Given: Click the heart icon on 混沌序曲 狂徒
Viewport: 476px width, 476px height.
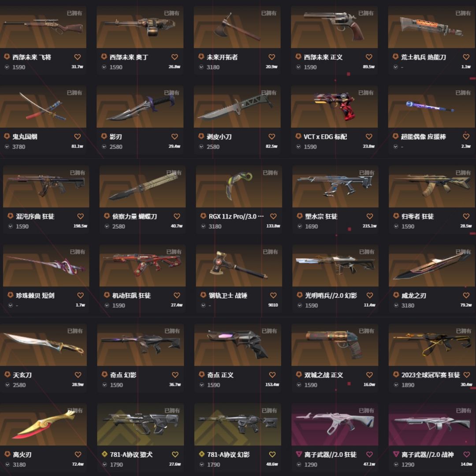Looking at the screenshot, I should (x=81, y=216).
